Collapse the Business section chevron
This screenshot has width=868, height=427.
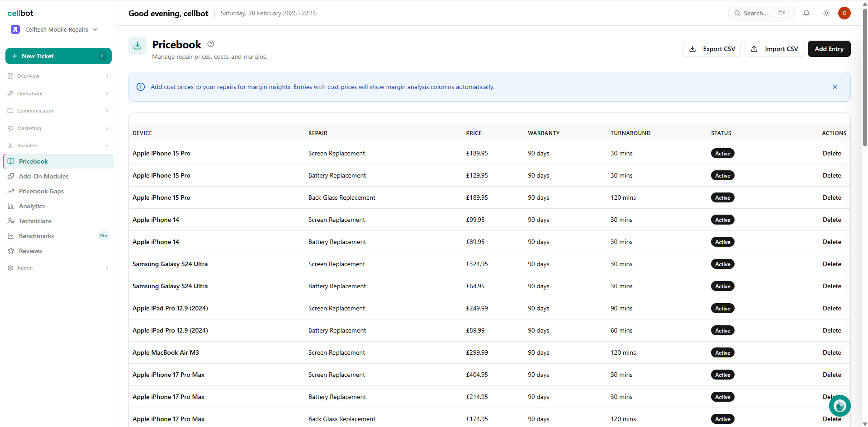(107, 145)
